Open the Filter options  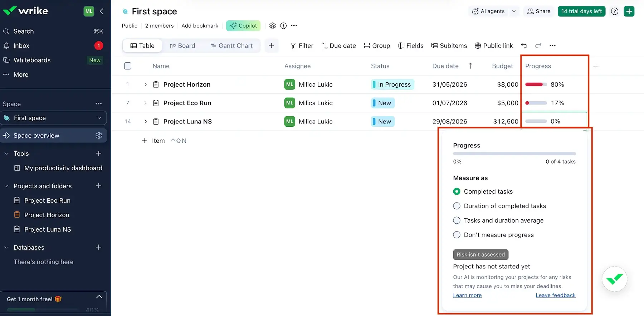coord(302,46)
